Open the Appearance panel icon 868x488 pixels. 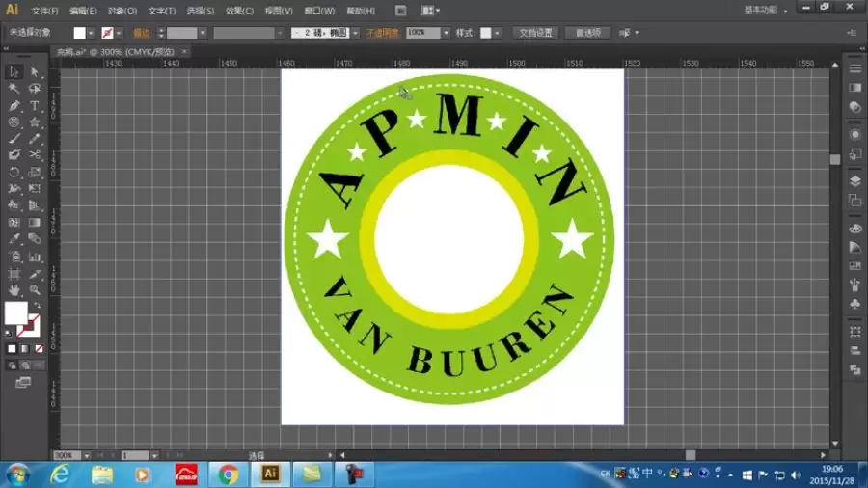[x=854, y=134]
